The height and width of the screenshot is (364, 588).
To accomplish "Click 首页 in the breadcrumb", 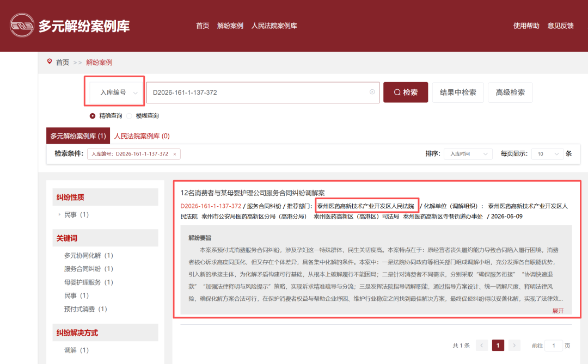I will (x=63, y=62).
